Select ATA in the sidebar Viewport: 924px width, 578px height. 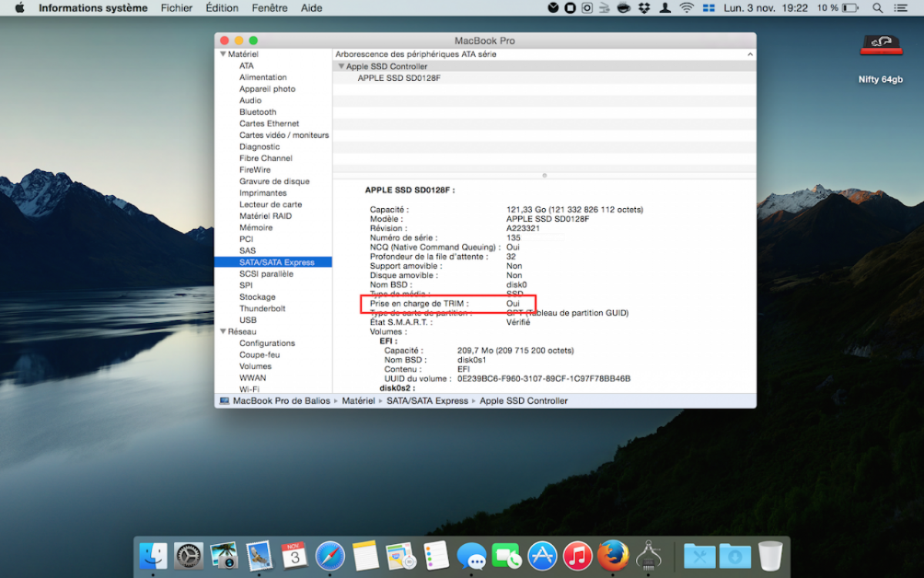[x=246, y=66]
